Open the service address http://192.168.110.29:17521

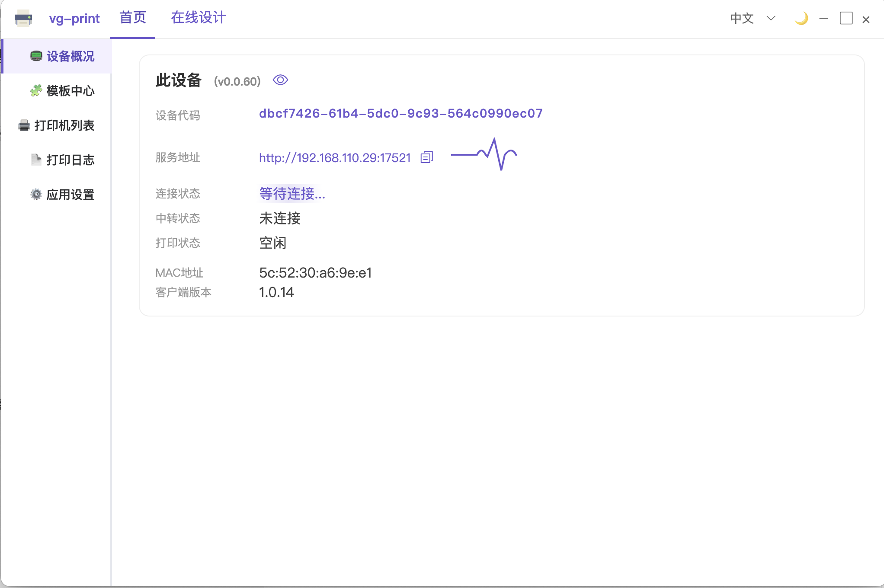pos(334,157)
